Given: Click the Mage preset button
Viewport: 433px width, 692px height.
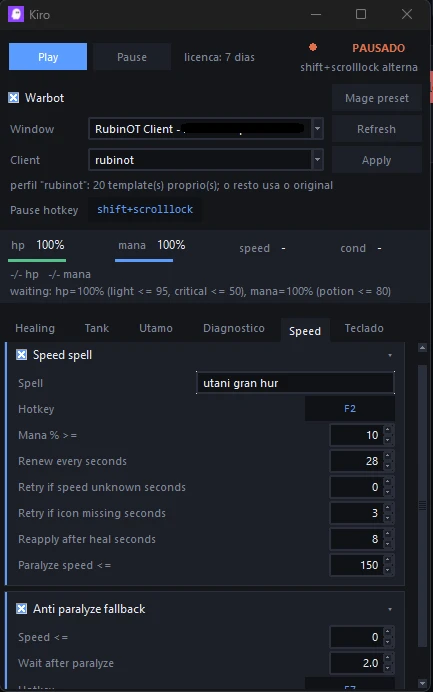Looking at the screenshot, I should 377,98.
